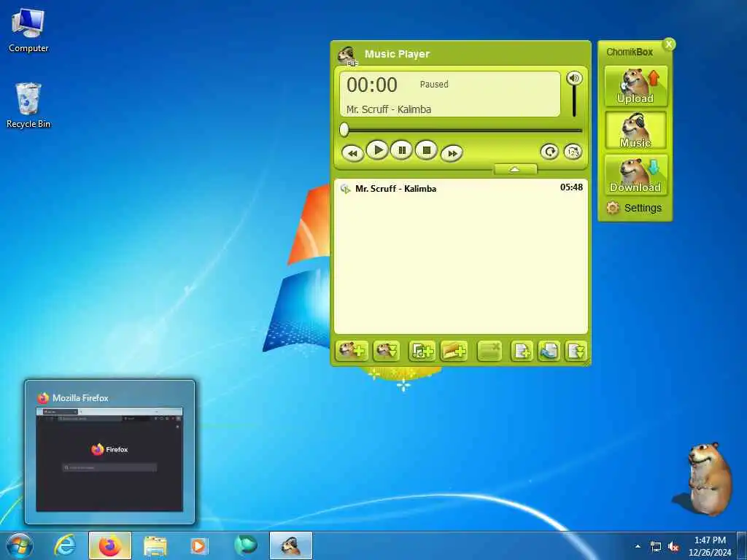Click the 00:00 elapsed time display
This screenshot has width=747, height=560.
tap(371, 85)
